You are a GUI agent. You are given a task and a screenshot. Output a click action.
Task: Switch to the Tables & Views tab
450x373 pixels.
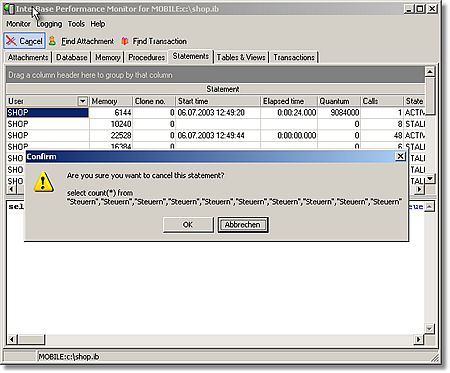pyautogui.click(x=241, y=57)
